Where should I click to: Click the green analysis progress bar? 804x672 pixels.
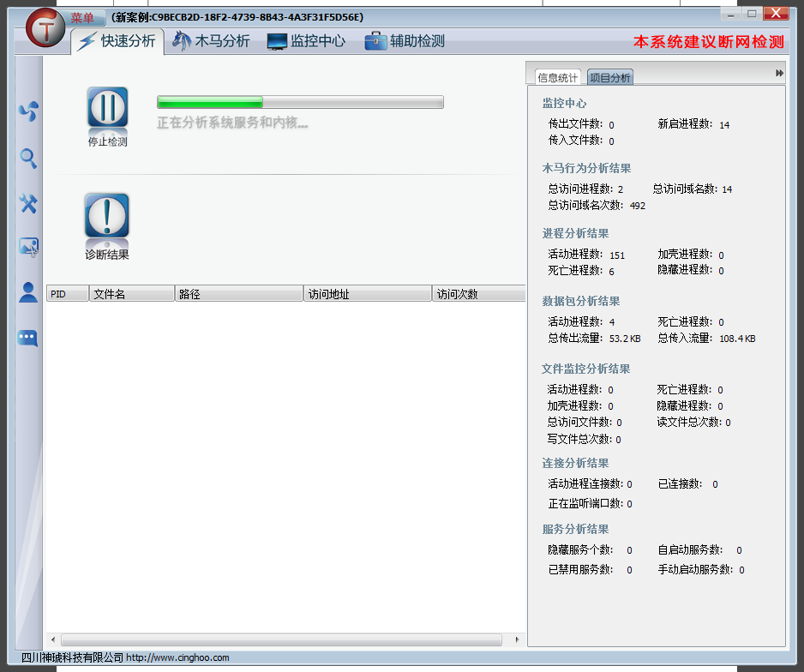pos(300,102)
